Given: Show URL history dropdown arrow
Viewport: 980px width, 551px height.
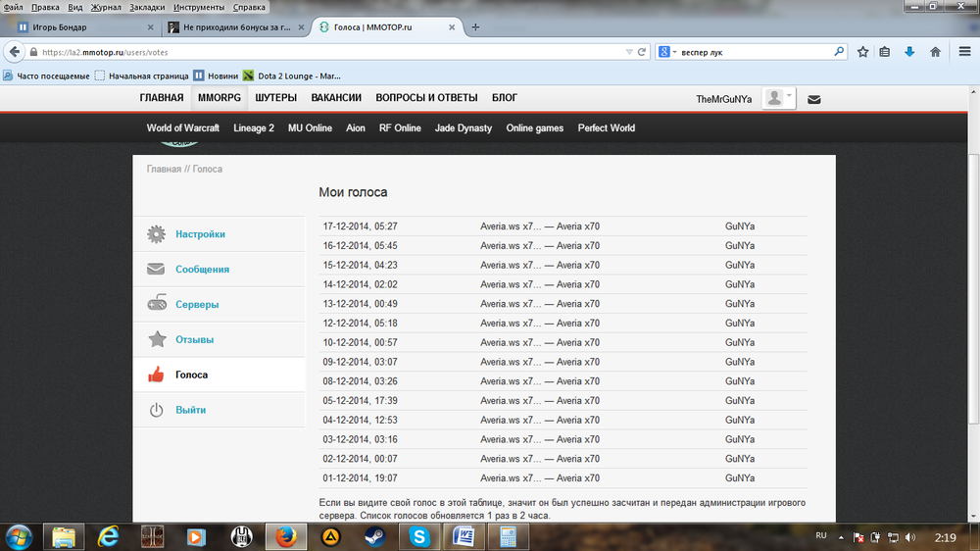Looking at the screenshot, I should coord(627,52).
